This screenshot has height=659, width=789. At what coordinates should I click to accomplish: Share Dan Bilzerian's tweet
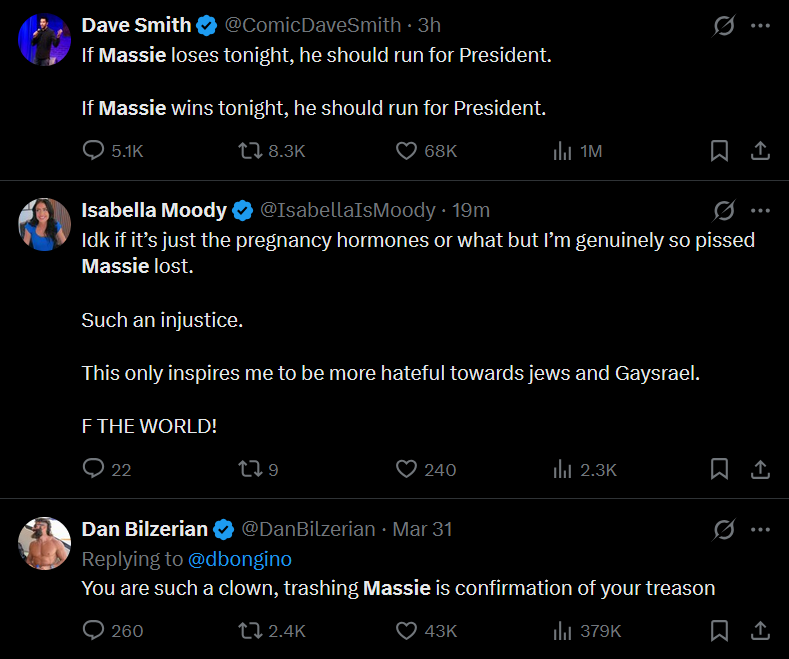click(760, 630)
